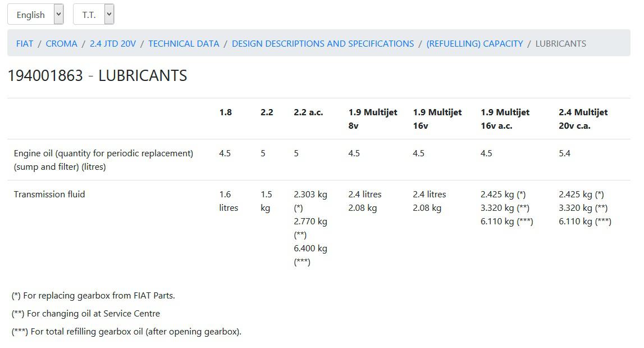Click the Service Centre oil footnote

(86, 314)
